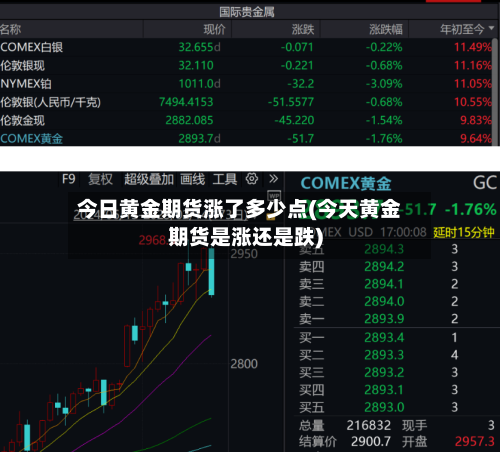The height and width of the screenshot is (452, 500).
Task: Click 卖二 ask price 2894.0
Action: [x=384, y=301]
